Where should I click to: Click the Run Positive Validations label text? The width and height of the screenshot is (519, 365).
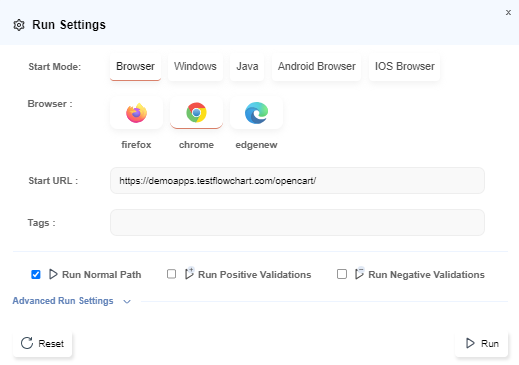click(255, 275)
